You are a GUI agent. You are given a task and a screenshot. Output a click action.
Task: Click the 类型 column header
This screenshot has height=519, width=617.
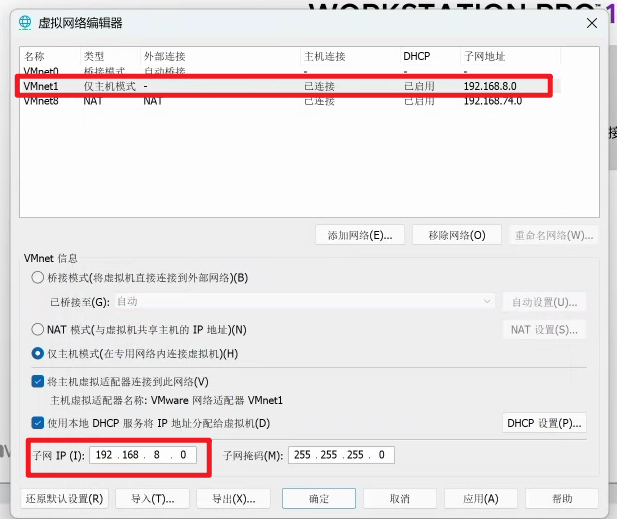(x=110, y=56)
